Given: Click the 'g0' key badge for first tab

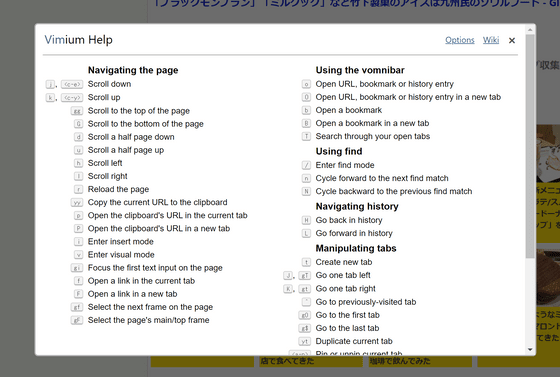Looking at the screenshot, I should pos(305,315).
